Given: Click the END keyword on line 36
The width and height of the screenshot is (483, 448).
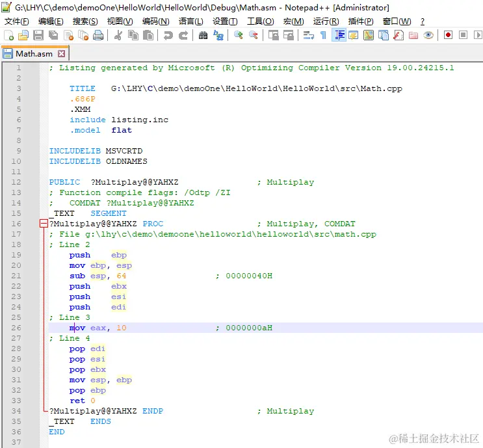Looking at the screenshot, I should click(57, 432).
